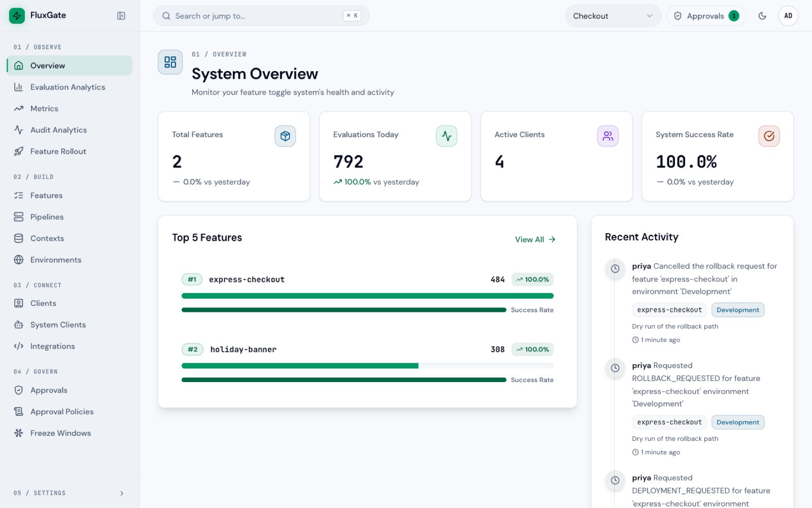
Task: Click the Active Clients users icon
Action: pyautogui.click(x=608, y=136)
